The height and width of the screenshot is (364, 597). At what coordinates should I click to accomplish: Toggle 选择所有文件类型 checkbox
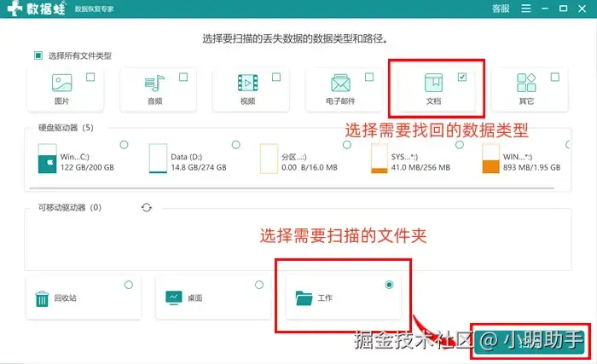click(38, 55)
